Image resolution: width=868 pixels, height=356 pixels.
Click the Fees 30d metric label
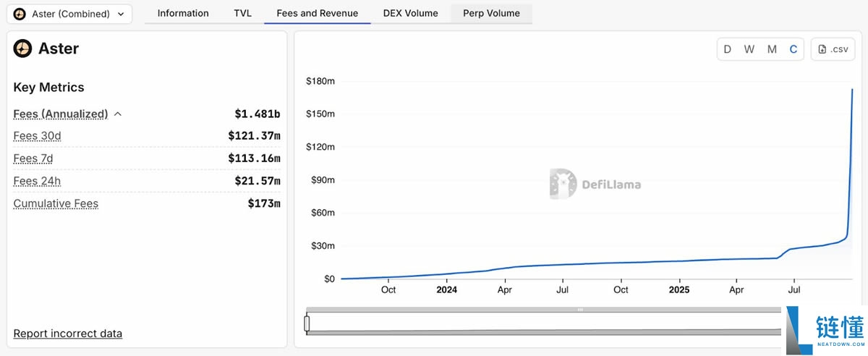click(38, 136)
